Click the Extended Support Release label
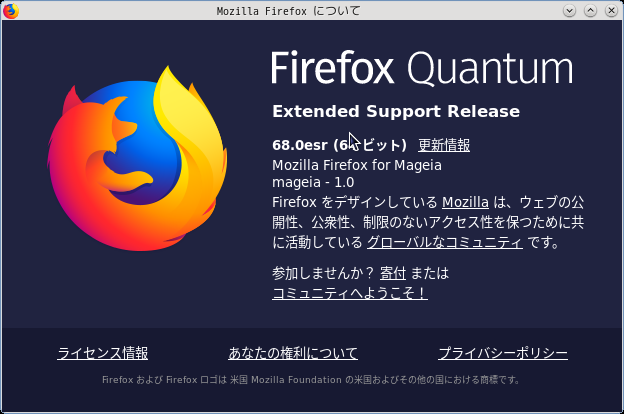Viewport: 624px width, 414px height. tap(396, 111)
